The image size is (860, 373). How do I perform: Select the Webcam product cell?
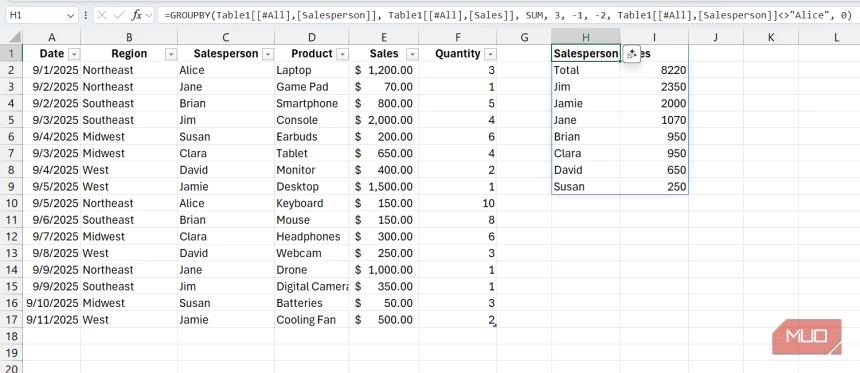point(312,253)
